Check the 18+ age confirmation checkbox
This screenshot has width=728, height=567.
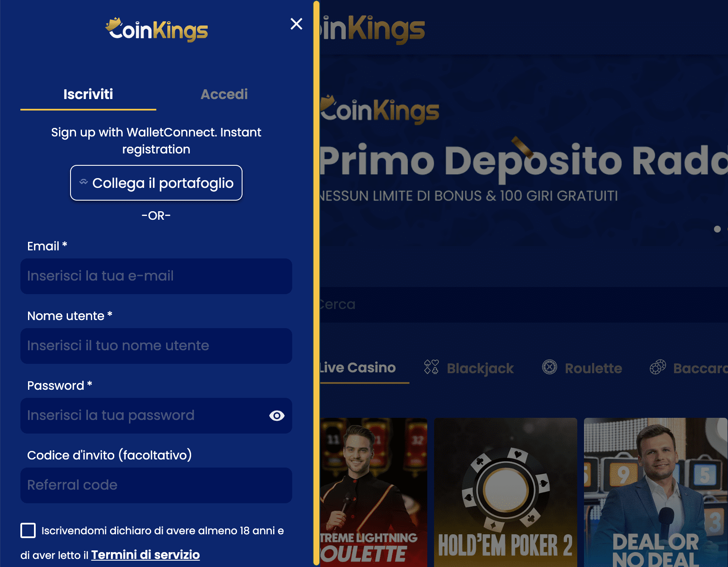coord(28,530)
